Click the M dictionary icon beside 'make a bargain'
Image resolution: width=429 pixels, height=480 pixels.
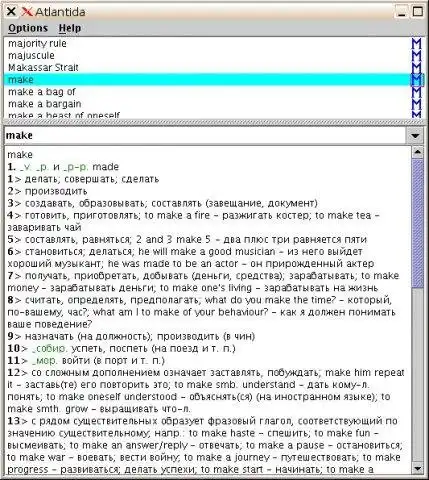point(416,104)
